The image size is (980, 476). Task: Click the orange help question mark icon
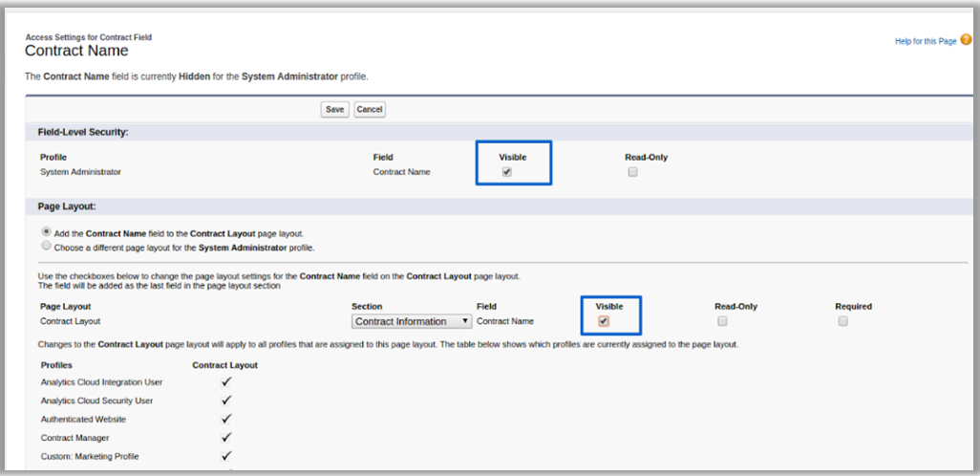pyautogui.click(x=966, y=40)
